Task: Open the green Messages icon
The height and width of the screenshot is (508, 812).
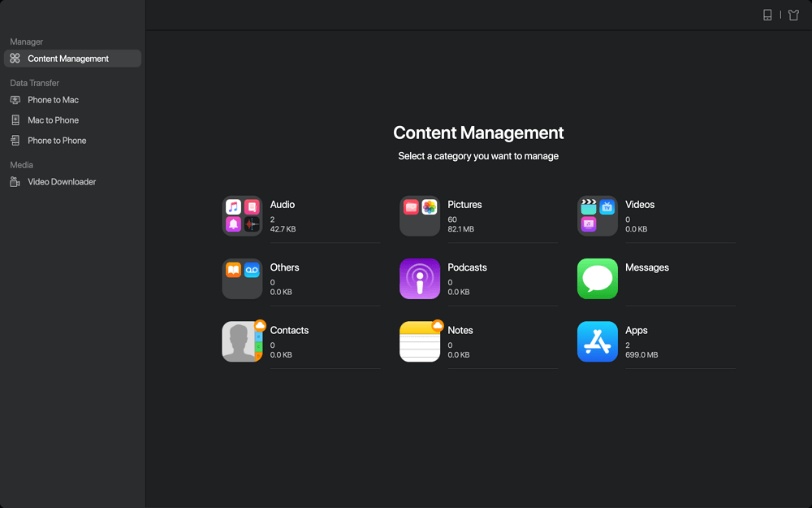Action: coord(597,279)
